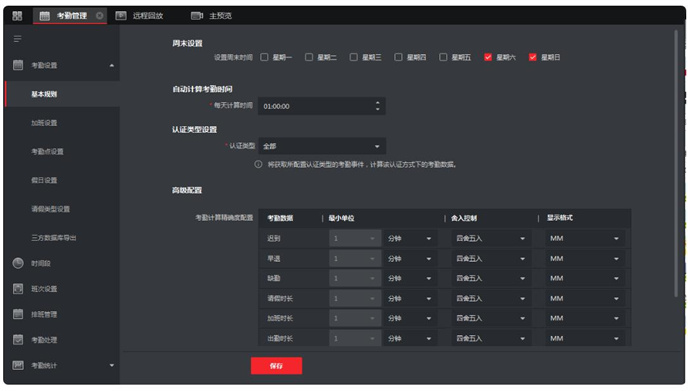Close the 考勤管理 tab
This screenshot has height=391, width=690.
point(100,16)
